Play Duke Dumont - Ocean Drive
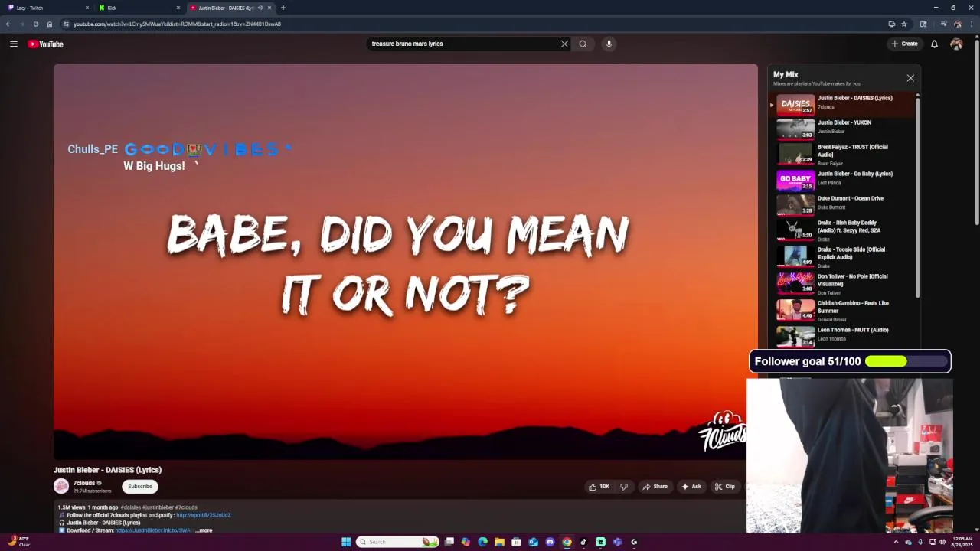 [x=842, y=204]
